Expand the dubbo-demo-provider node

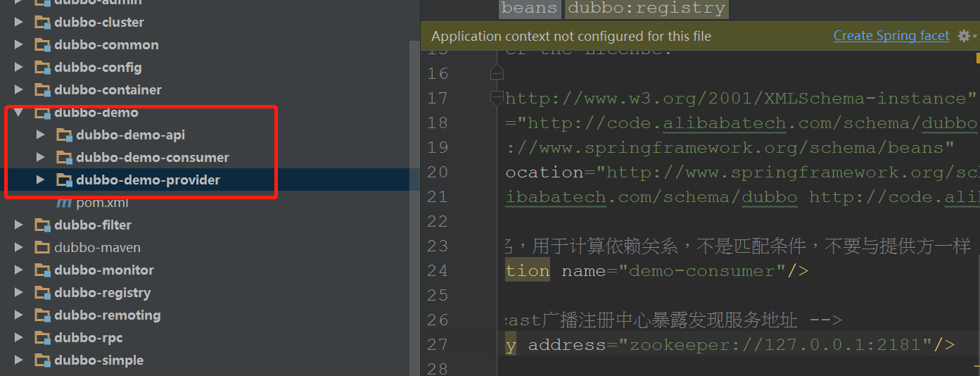(x=41, y=180)
